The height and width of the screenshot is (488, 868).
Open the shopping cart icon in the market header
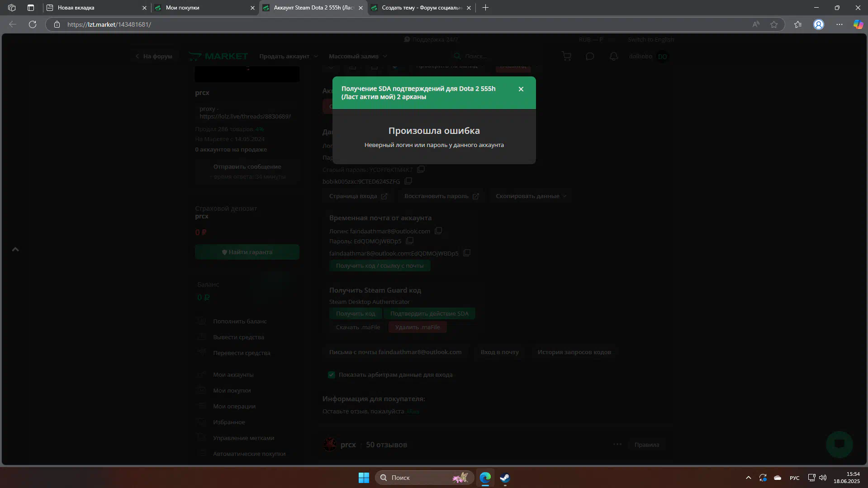pyautogui.click(x=566, y=56)
